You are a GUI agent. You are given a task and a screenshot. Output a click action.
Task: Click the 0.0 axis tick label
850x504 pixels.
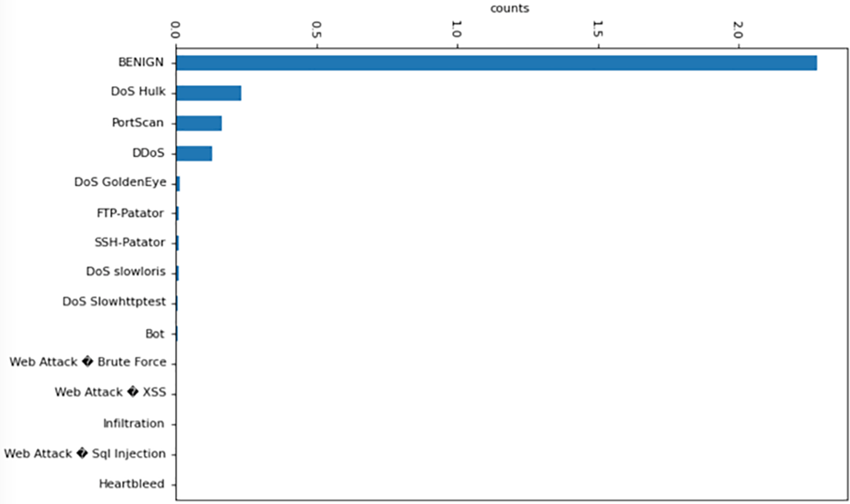click(x=175, y=29)
